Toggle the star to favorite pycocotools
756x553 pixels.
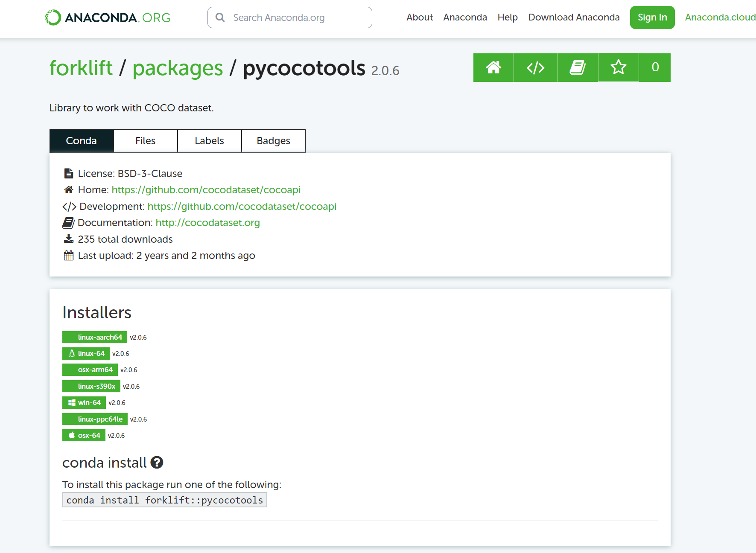(x=618, y=67)
